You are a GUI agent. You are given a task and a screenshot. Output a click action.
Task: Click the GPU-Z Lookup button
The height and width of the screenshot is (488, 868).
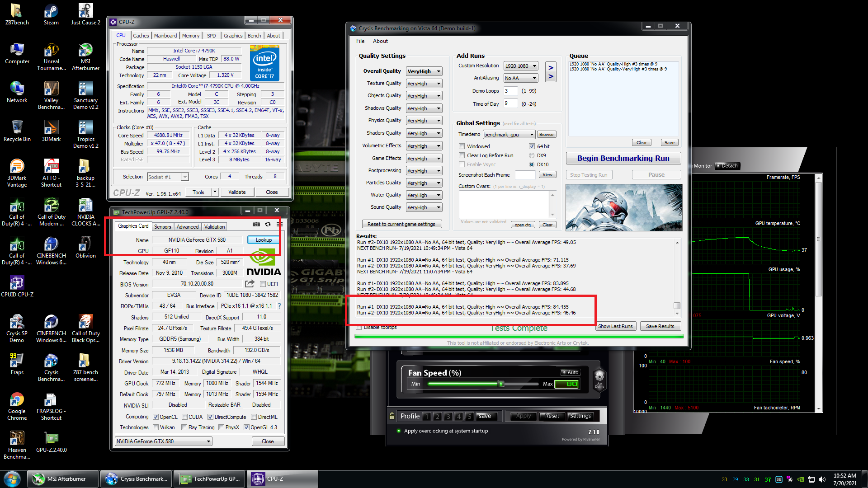(264, 240)
